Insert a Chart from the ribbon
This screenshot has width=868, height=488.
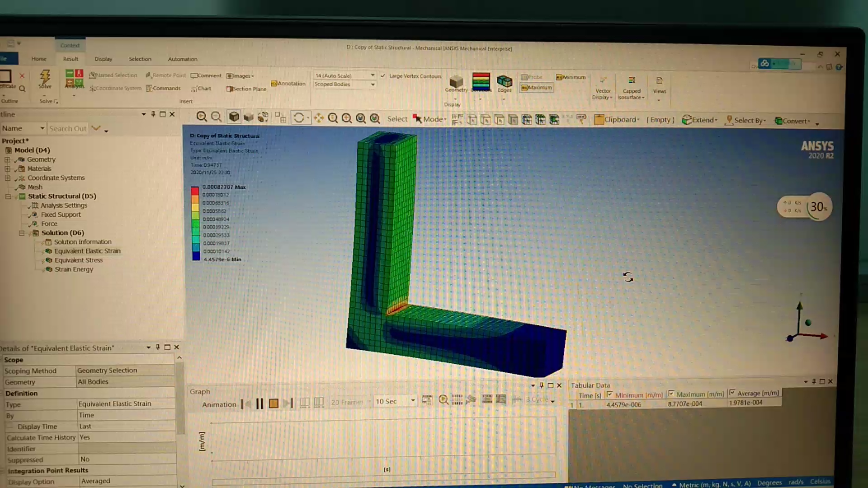click(x=201, y=89)
